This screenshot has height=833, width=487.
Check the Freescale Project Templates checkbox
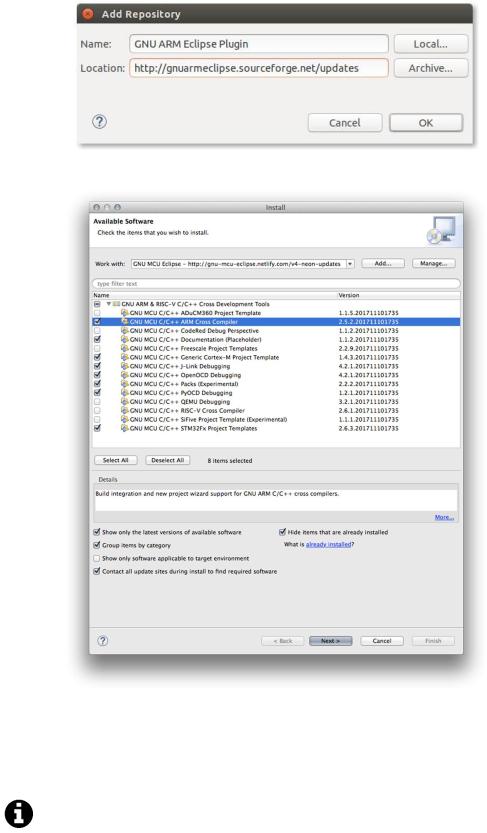click(97, 348)
